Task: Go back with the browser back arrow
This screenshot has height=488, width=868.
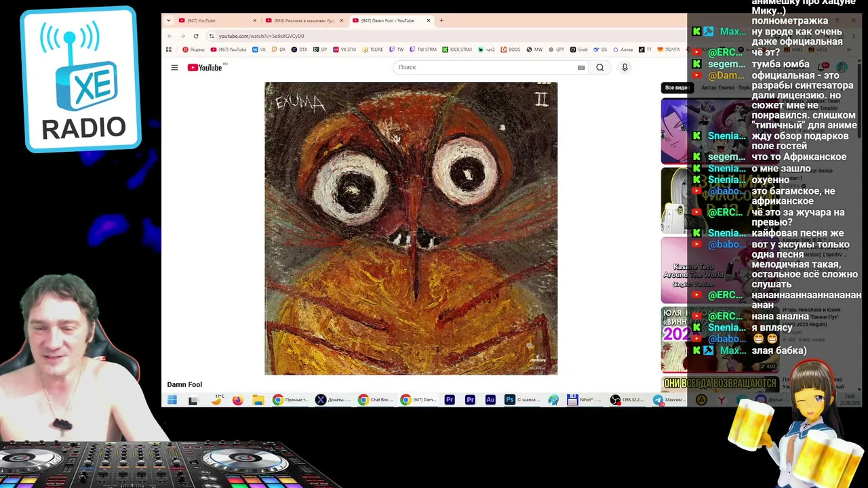Action: point(170,36)
